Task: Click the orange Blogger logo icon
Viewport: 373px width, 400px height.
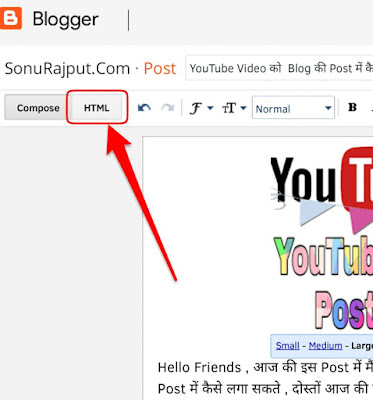Action: tap(11, 18)
